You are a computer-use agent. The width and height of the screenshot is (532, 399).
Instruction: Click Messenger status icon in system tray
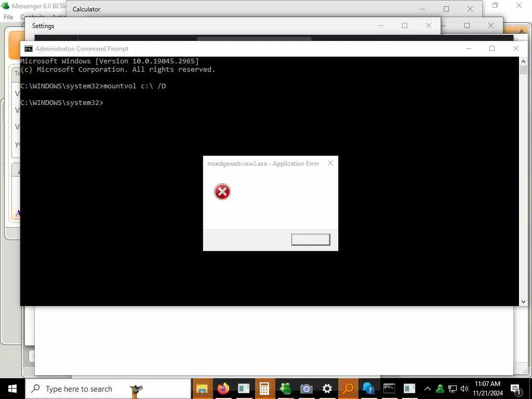(x=440, y=389)
